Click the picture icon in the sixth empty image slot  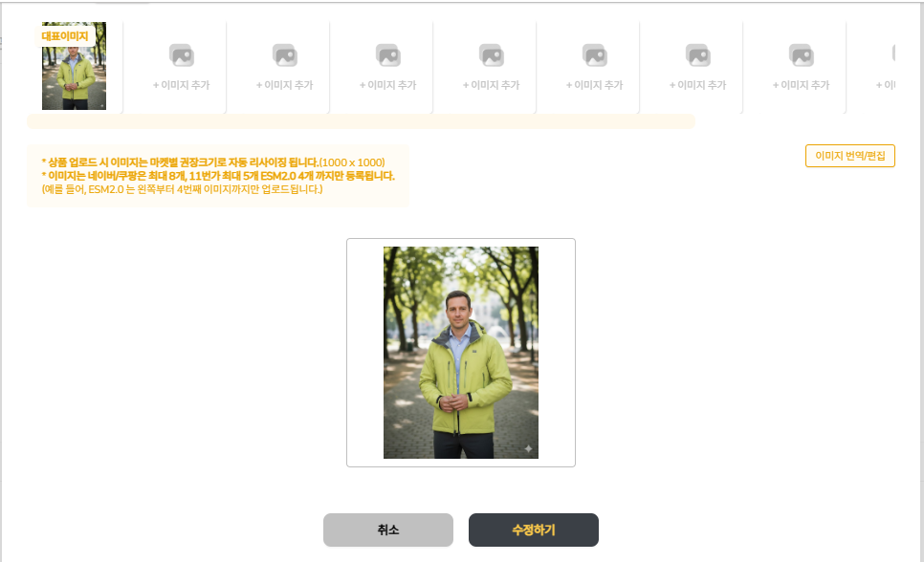pos(697,55)
